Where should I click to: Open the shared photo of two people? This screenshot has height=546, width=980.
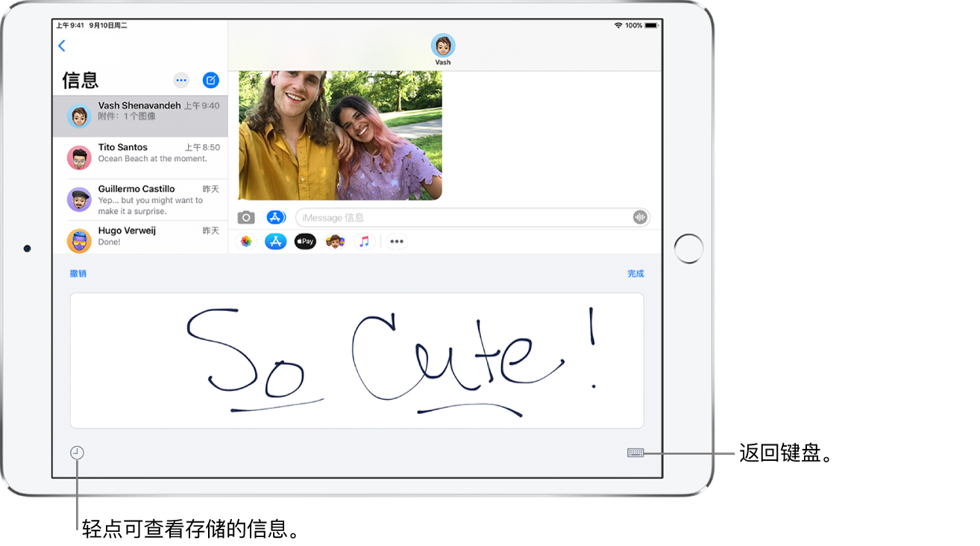coord(340,135)
